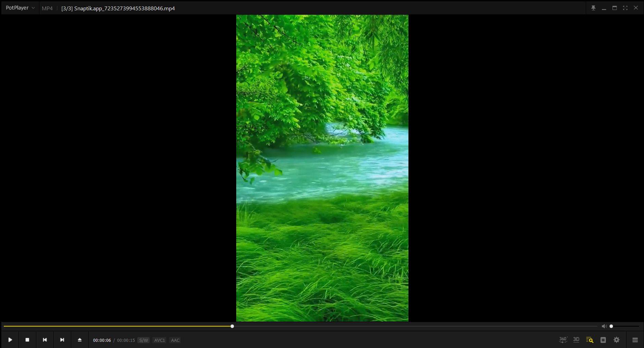Mute the audio with the speaker icon

604,326
